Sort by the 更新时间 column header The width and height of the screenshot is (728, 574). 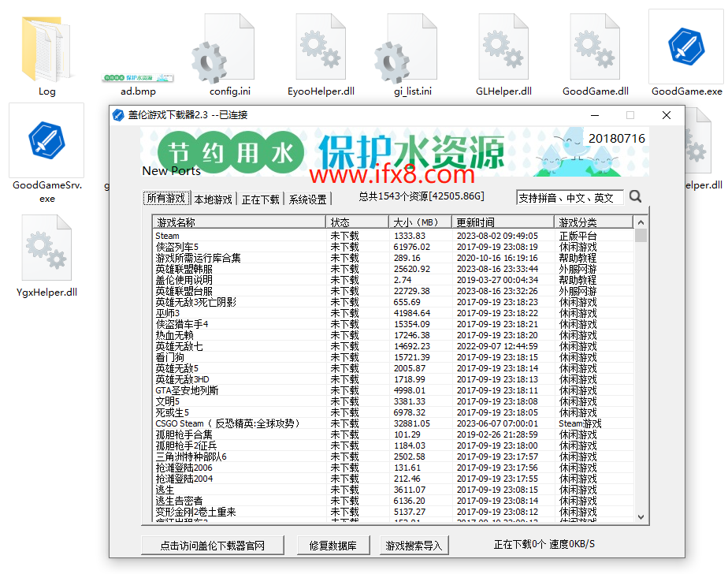click(503, 222)
